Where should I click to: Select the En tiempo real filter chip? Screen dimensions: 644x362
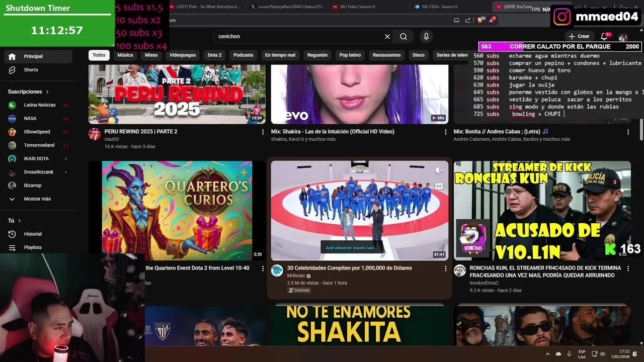coord(280,55)
